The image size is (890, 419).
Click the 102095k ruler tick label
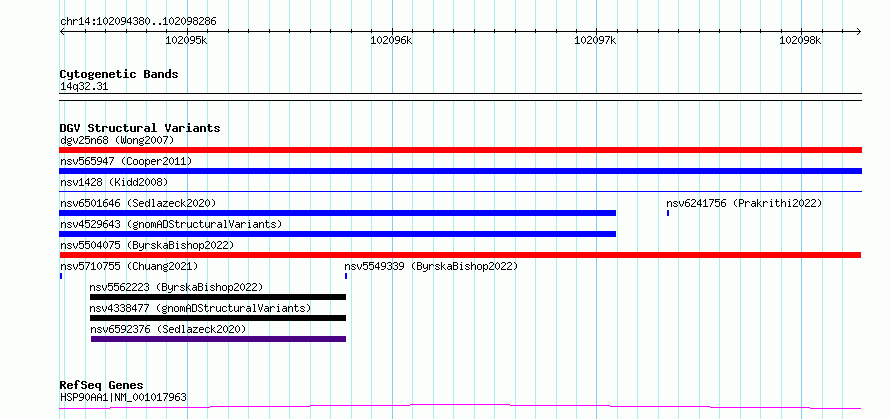point(186,40)
